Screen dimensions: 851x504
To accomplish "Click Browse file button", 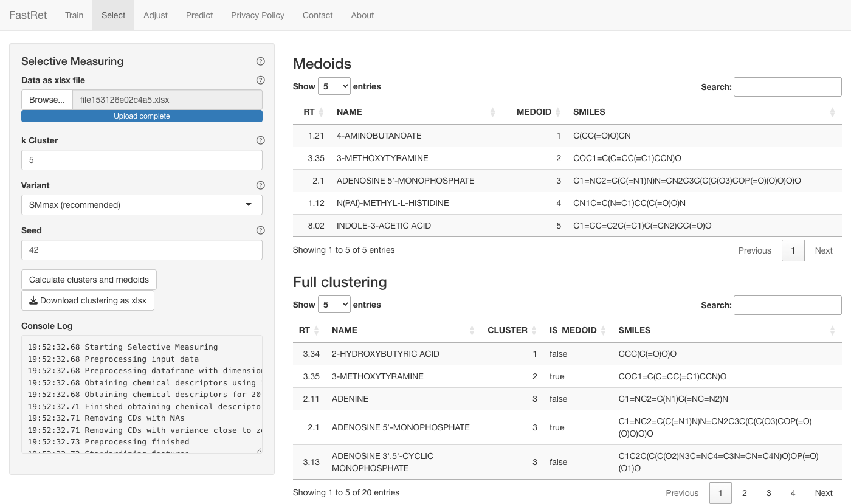I will [x=47, y=100].
